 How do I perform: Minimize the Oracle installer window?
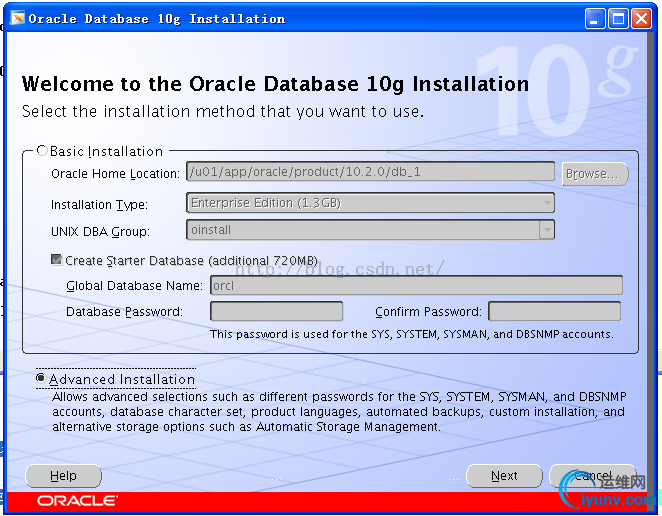click(595, 19)
